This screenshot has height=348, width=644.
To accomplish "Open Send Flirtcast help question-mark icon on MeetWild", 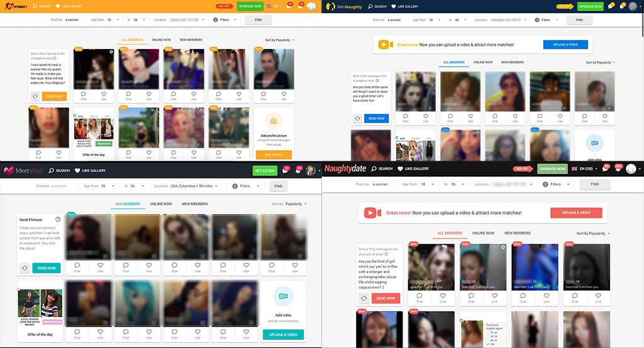I will point(58,219).
